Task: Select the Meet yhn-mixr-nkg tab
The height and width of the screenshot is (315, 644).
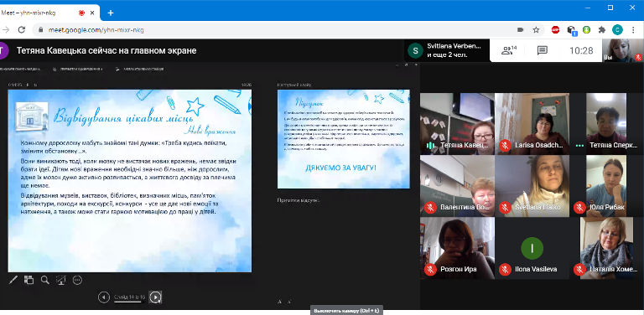Action: point(49,13)
